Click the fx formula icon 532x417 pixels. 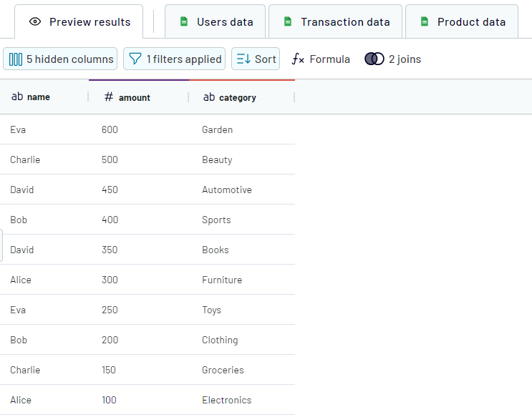(299, 59)
